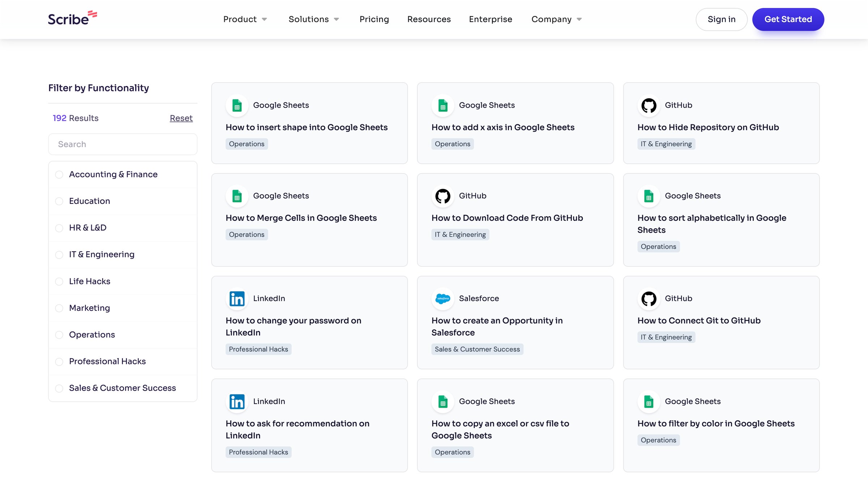
Task: Expand the Product dropdown menu
Action: (x=245, y=19)
